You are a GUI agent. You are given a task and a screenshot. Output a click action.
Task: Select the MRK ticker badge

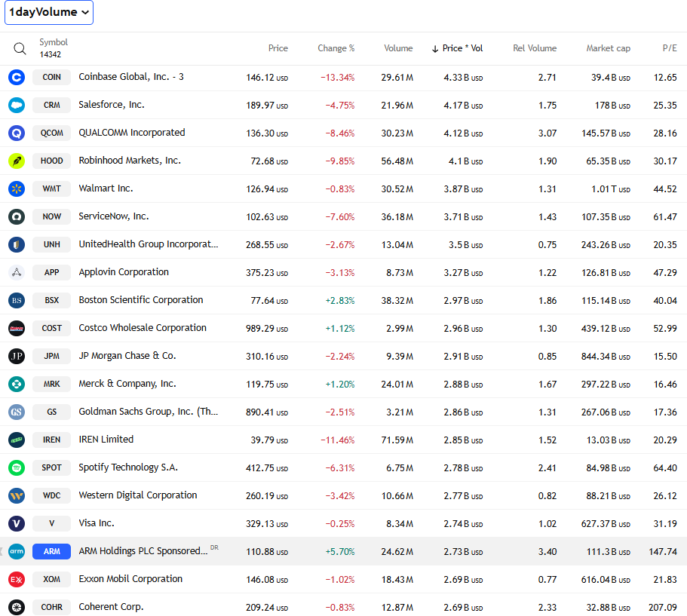(52, 385)
